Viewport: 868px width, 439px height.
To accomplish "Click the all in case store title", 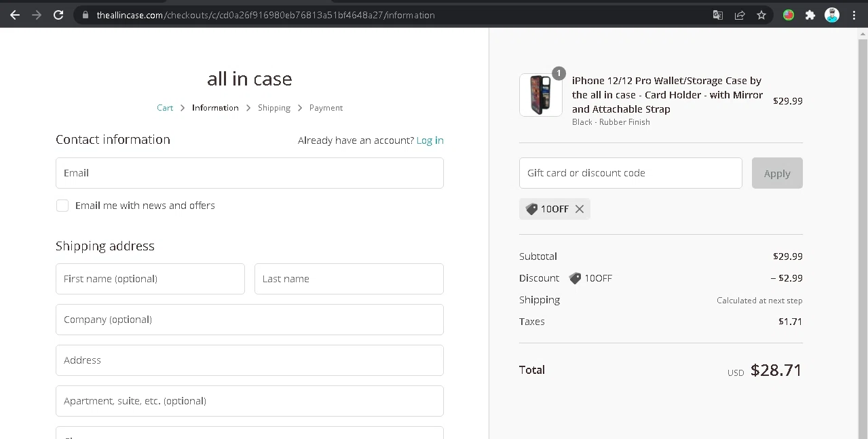I will click(x=250, y=79).
